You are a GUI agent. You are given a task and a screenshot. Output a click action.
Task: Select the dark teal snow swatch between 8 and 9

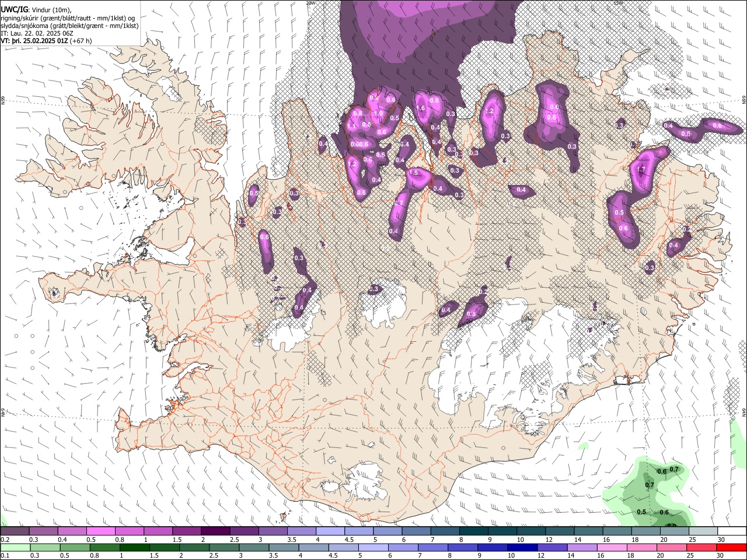[x=473, y=531]
